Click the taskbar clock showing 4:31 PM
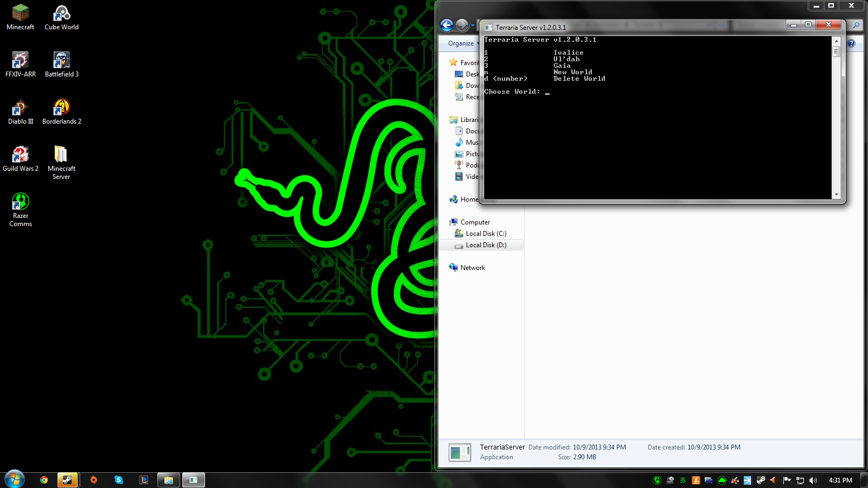This screenshot has width=868, height=488. [x=840, y=480]
